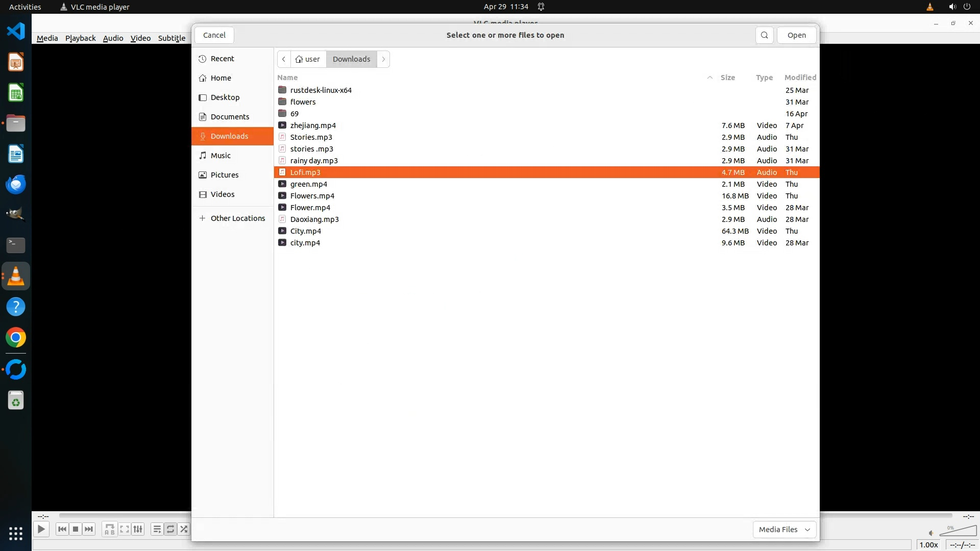The height and width of the screenshot is (551, 980).
Task: Click the Cancel button
Action: coord(214,35)
